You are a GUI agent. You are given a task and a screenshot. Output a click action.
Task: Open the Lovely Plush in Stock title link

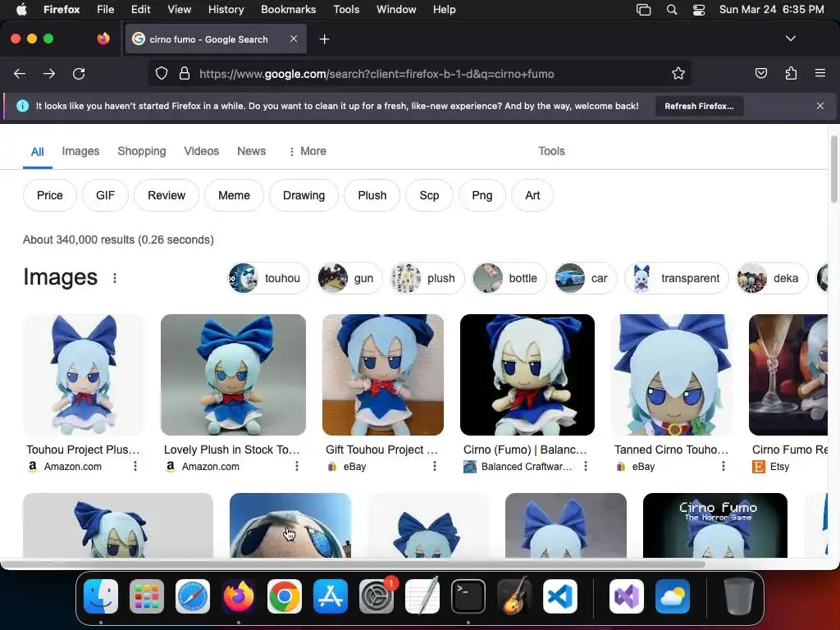[232, 450]
